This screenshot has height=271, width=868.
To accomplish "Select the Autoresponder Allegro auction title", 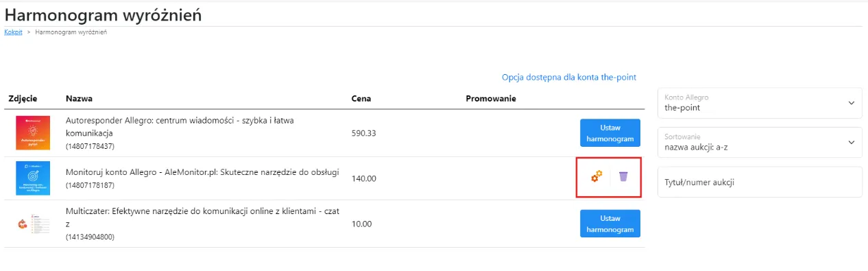I will click(x=180, y=126).
